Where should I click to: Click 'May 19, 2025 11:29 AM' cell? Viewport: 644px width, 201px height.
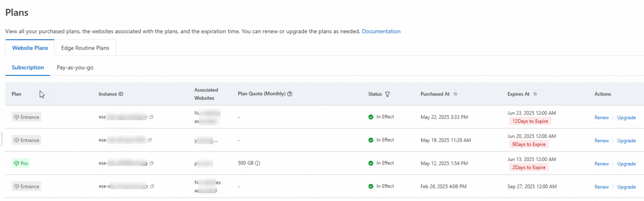tap(446, 140)
